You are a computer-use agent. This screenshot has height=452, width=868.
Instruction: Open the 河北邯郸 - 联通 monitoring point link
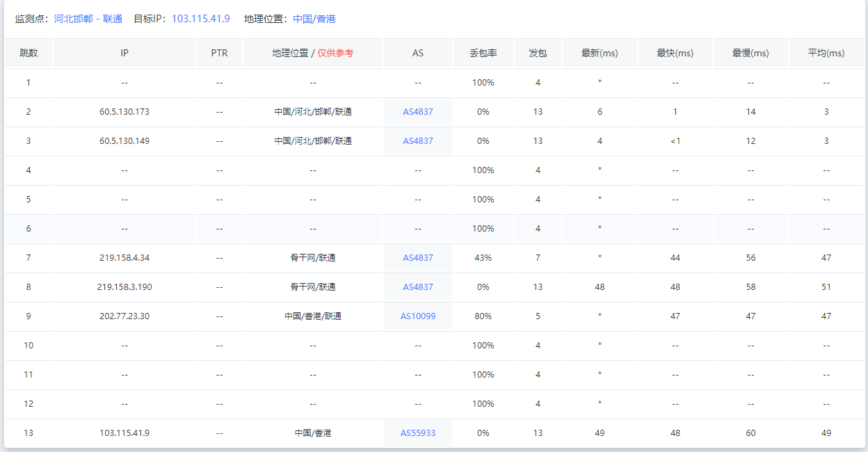(88, 19)
